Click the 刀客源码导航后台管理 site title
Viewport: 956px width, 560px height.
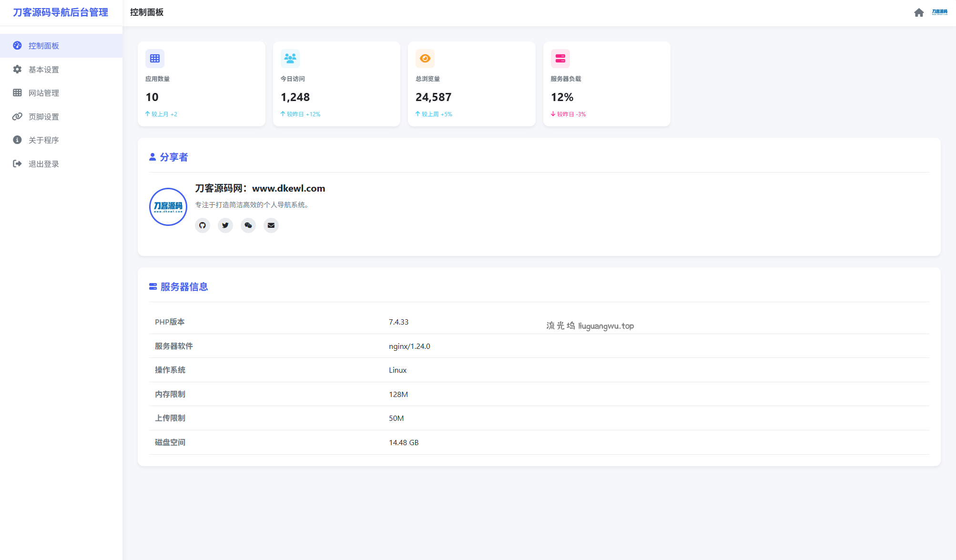(x=61, y=12)
